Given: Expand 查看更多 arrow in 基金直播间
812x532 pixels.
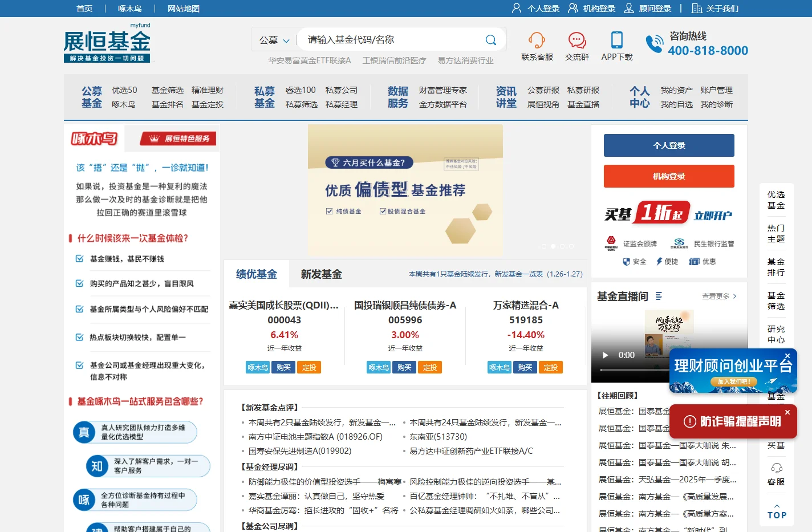Looking at the screenshot, I should (734, 297).
